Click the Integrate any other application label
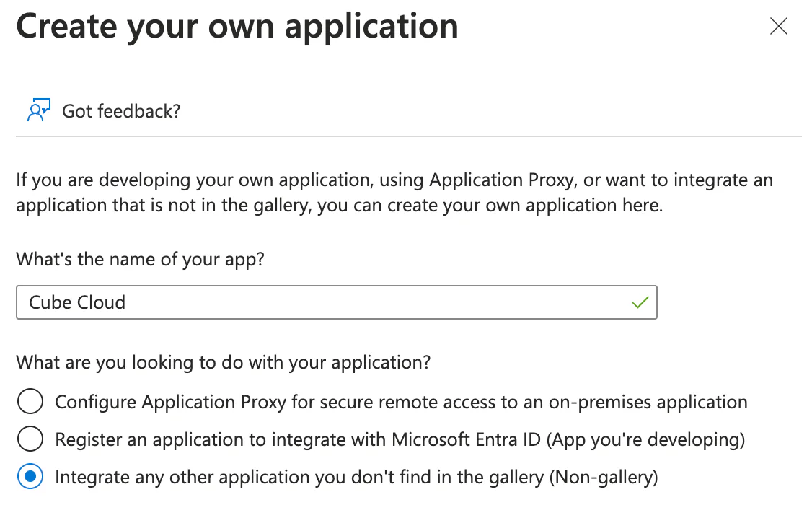This screenshot has height=505, width=812. (356, 476)
